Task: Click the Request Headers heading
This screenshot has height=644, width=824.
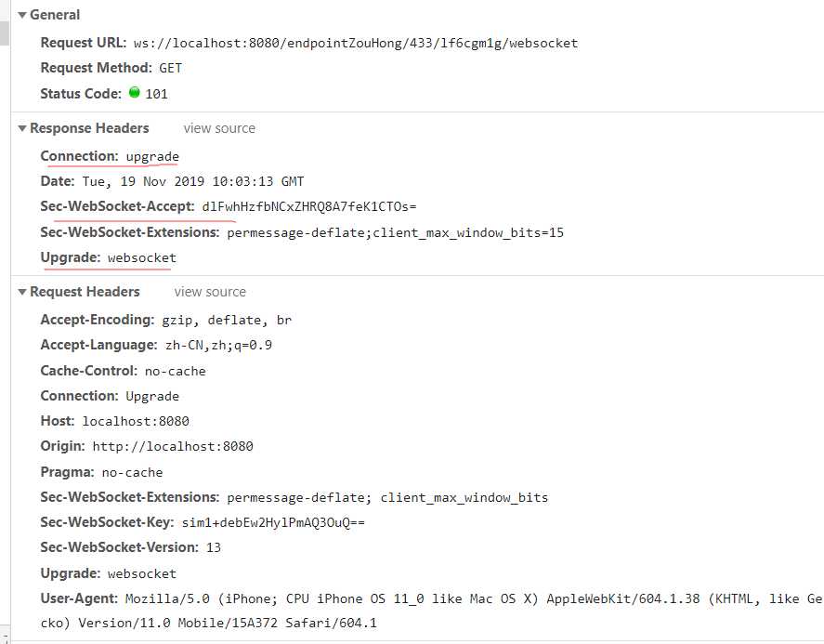Action: [85, 292]
